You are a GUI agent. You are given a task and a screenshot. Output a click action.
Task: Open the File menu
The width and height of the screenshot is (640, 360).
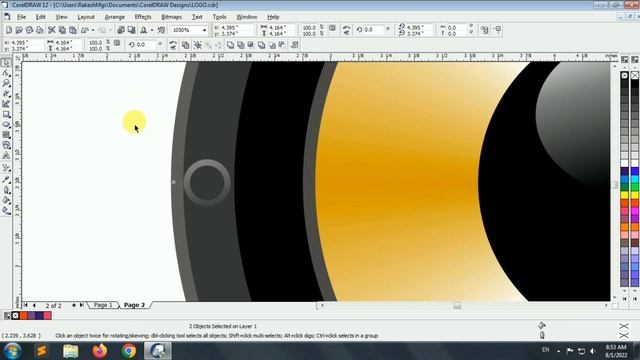pos(21,17)
